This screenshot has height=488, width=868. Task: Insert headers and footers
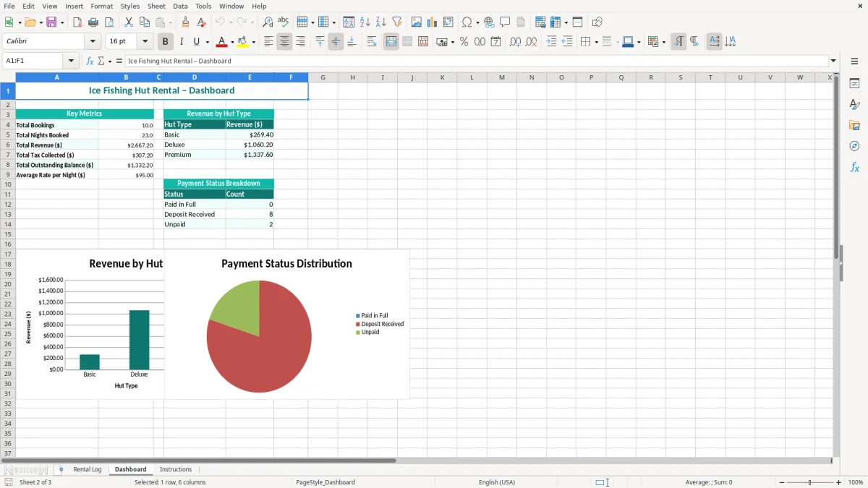click(521, 22)
